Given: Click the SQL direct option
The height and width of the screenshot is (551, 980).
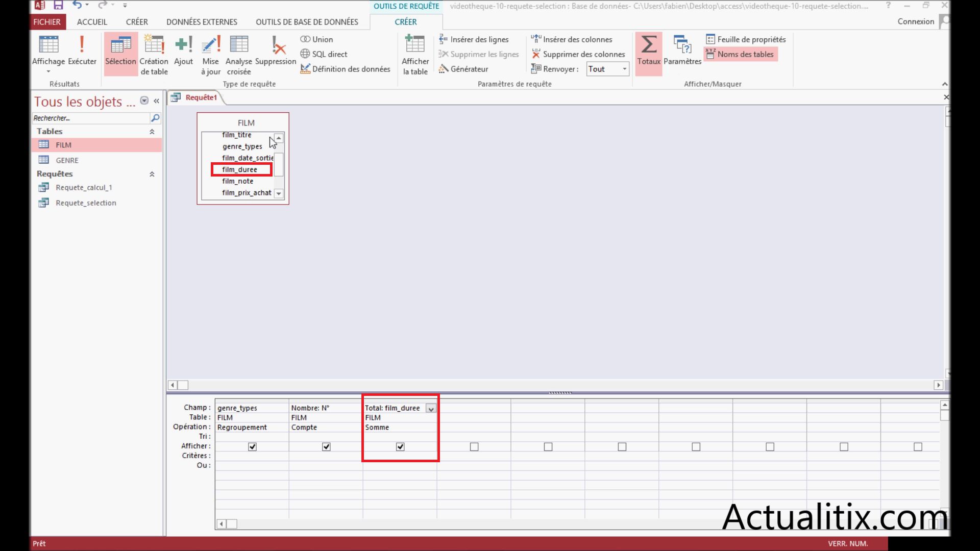Looking at the screenshot, I should click(x=324, y=54).
